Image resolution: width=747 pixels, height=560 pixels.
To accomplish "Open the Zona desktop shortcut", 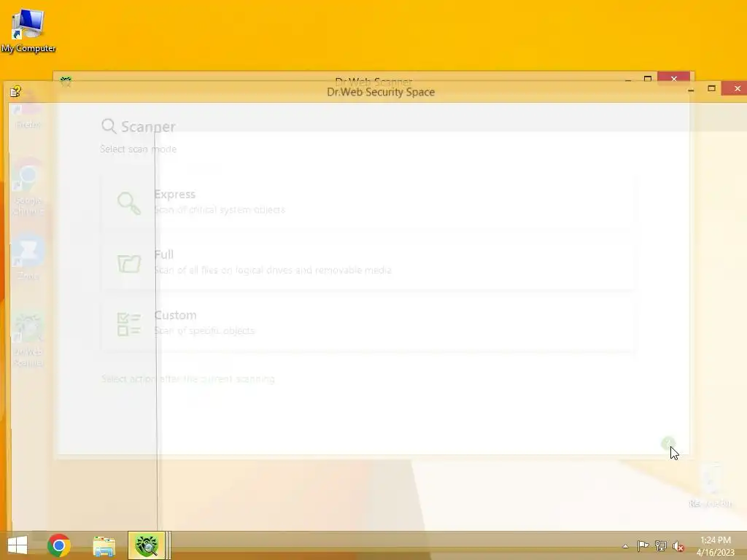I will [28, 256].
